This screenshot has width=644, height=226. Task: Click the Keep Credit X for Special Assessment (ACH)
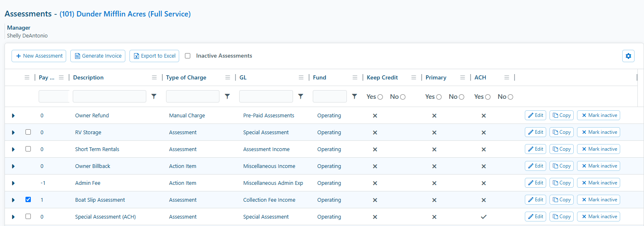pyautogui.click(x=375, y=217)
